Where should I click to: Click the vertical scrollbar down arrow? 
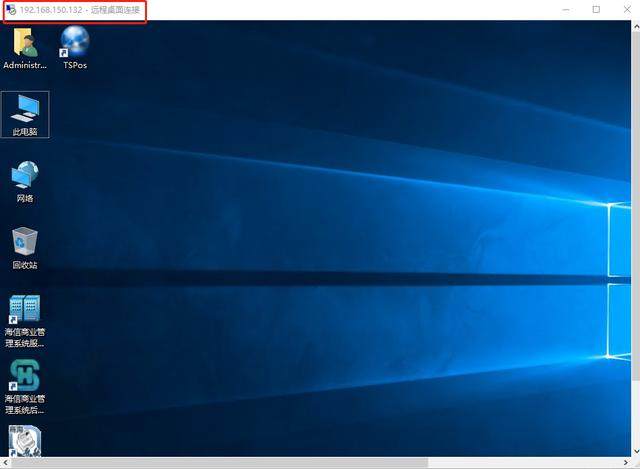tap(636, 452)
